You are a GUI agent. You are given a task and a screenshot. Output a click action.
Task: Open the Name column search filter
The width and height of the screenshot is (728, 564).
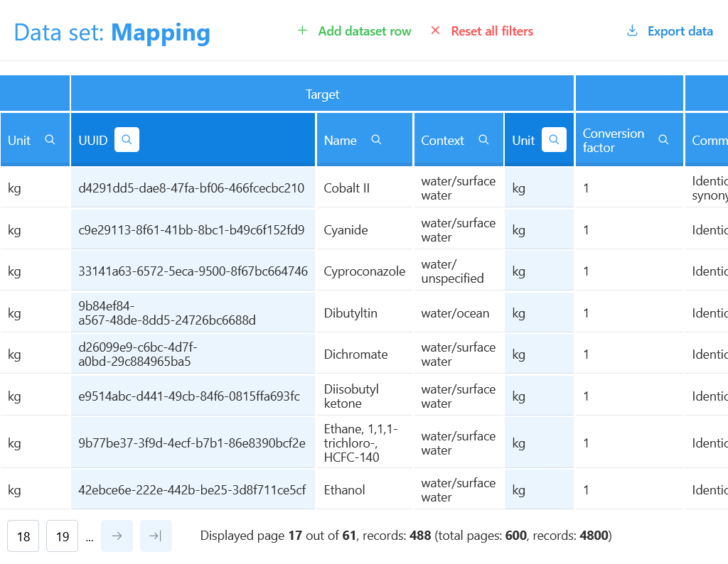pyautogui.click(x=376, y=140)
